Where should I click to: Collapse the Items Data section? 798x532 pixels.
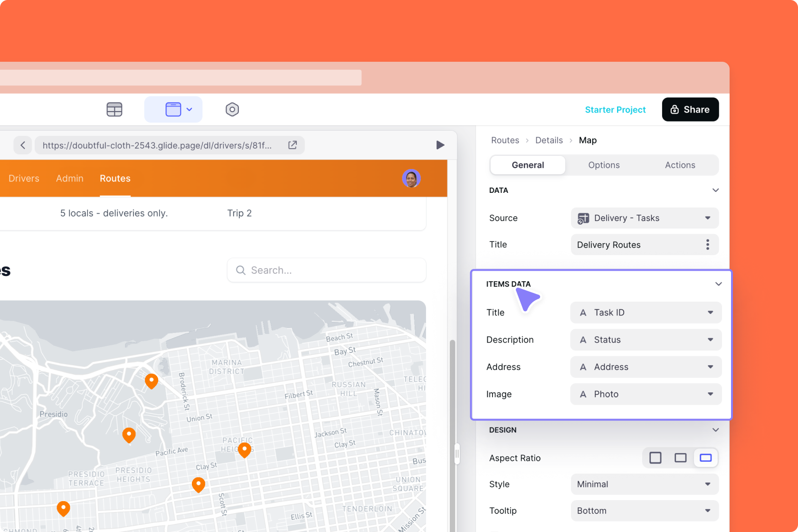(x=718, y=284)
